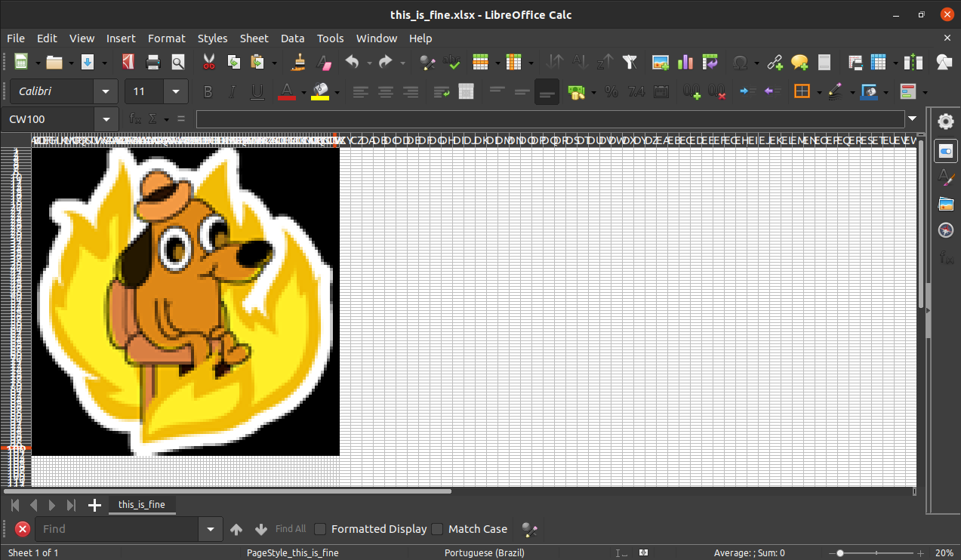
Task: Toggle Italic formatting
Action: click(233, 91)
